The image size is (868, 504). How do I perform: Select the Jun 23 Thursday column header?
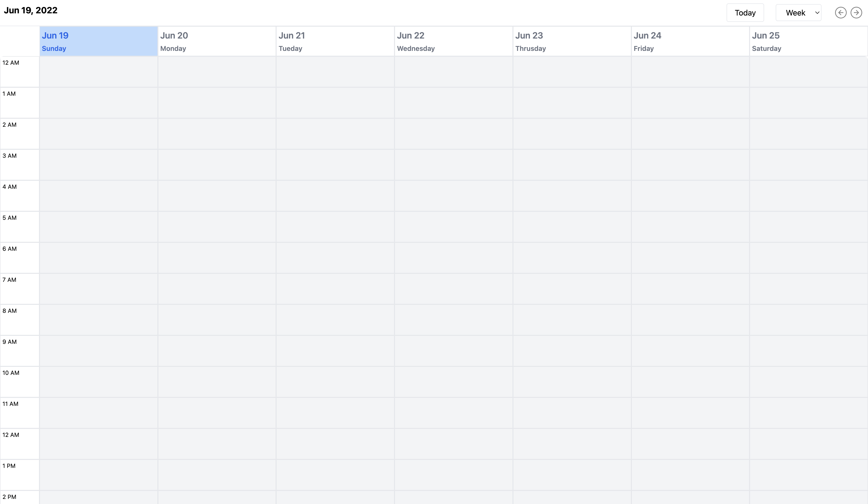click(572, 41)
